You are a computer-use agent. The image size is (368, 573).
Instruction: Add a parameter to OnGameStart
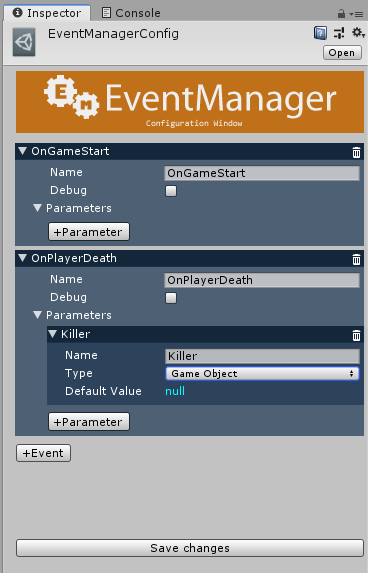coord(89,232)
